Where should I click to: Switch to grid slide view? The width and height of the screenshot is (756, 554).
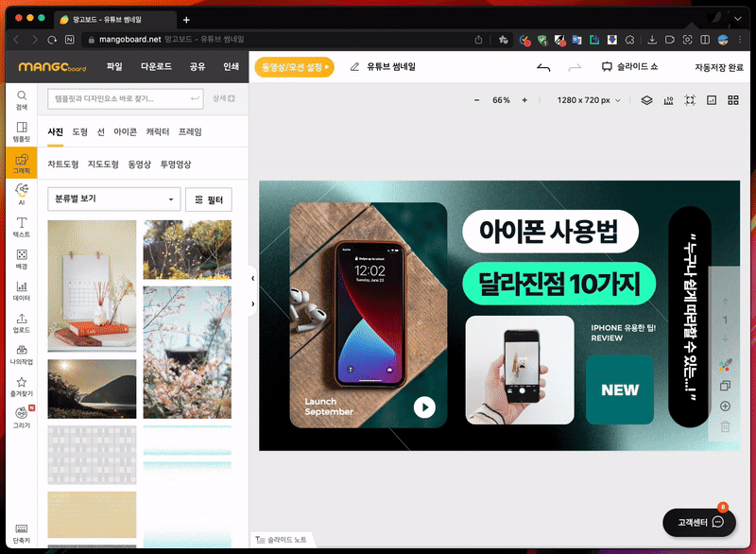tap(733, 100)
